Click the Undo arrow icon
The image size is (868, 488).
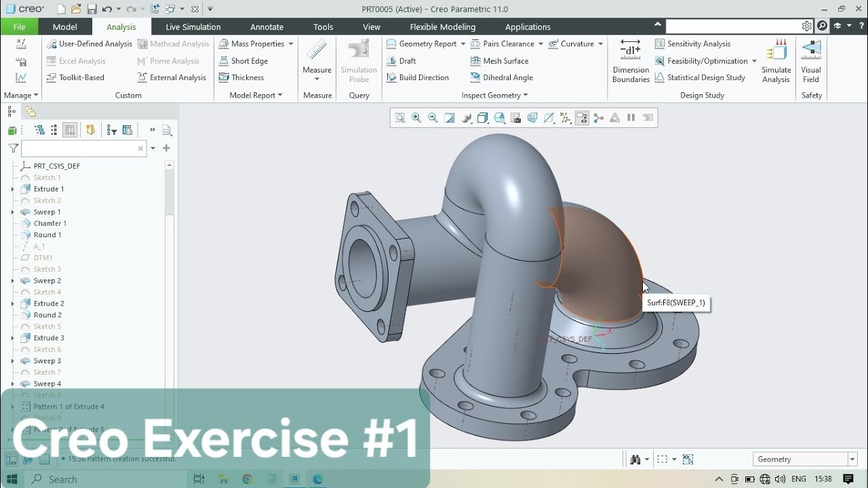tap(106, 9)
